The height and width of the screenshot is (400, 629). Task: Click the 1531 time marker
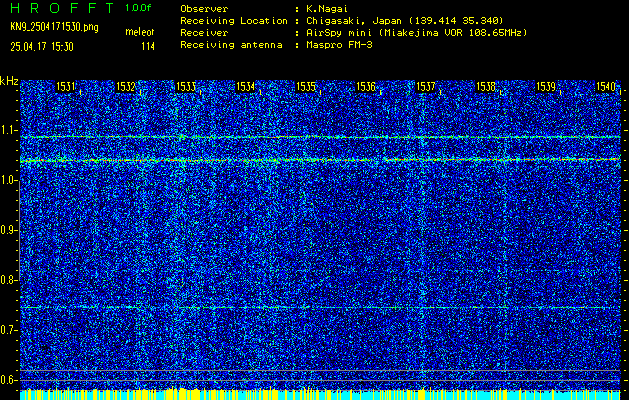point(65,87)
